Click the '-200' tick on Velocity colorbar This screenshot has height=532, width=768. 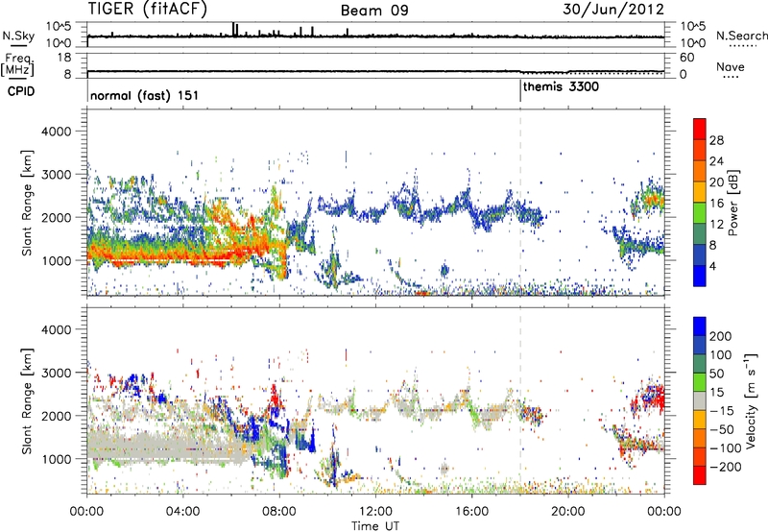[x=725, y=467]
